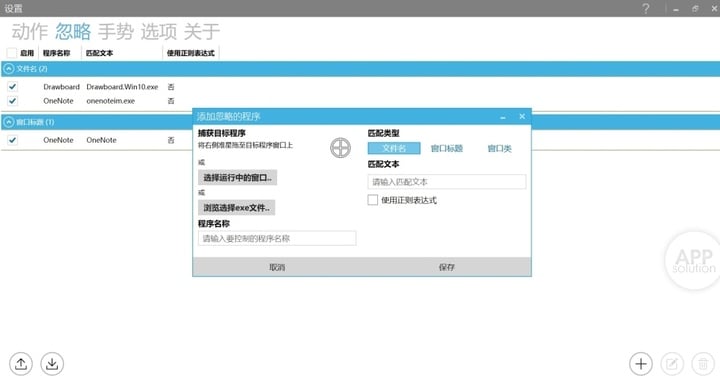
Task: Click the edit pencil icon at bottom right
Action: tap(672, 364)
